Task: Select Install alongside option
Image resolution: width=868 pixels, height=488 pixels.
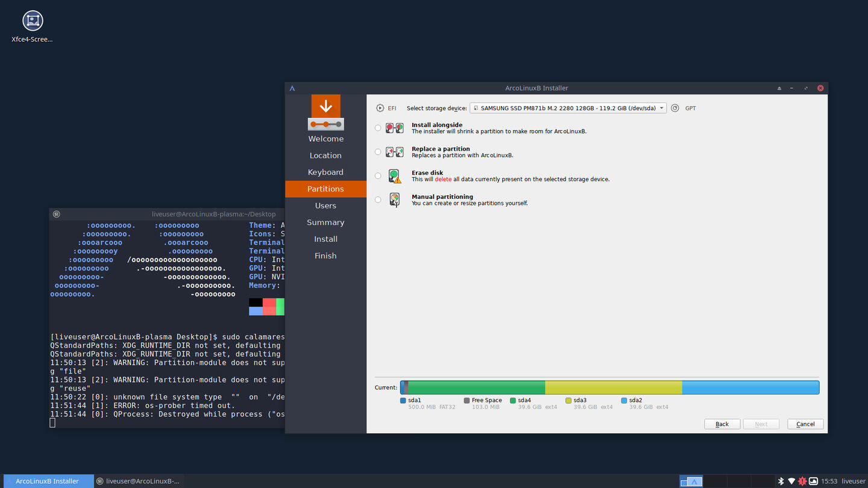Action: pos(378,128)
